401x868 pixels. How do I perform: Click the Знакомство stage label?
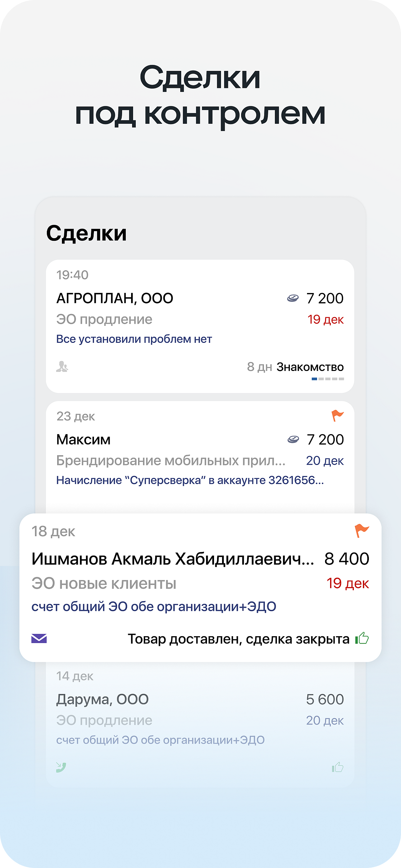pos(310,367)
